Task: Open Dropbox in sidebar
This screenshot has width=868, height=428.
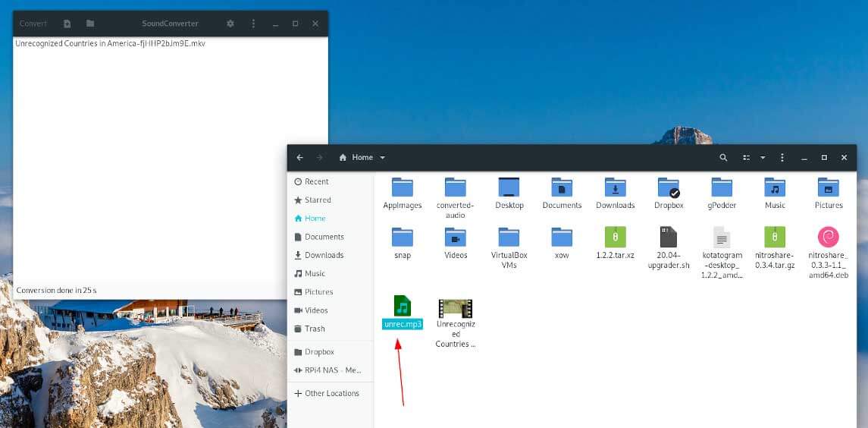Action: click(x=331, y=351)
